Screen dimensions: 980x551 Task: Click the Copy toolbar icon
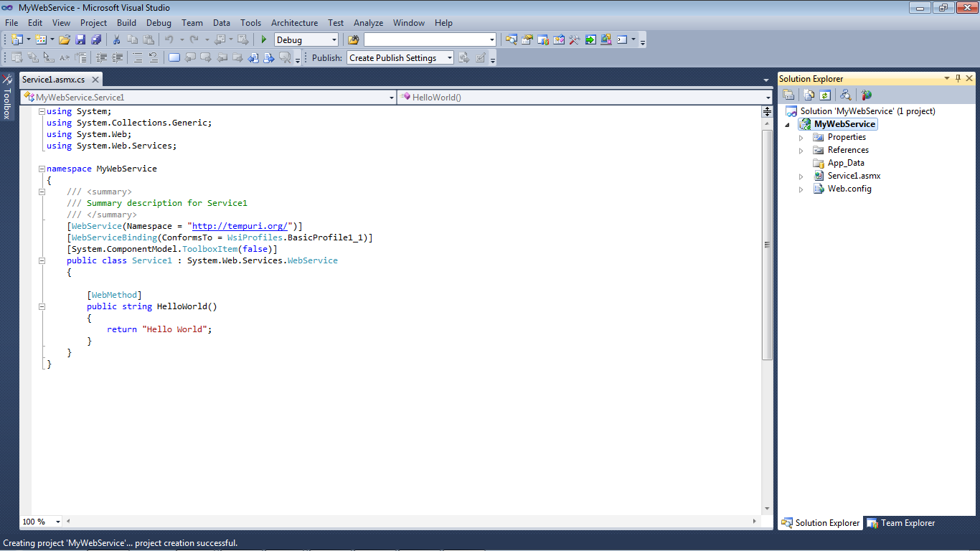132,39
